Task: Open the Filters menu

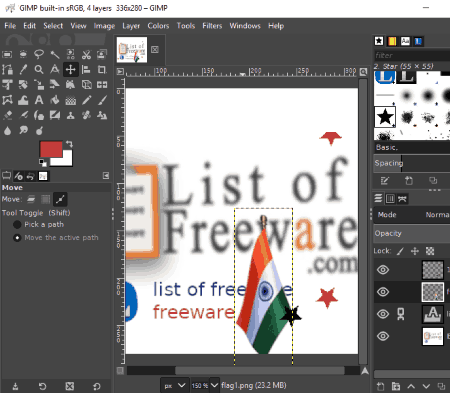Action: pyautogui.click(x=212, y=26)
